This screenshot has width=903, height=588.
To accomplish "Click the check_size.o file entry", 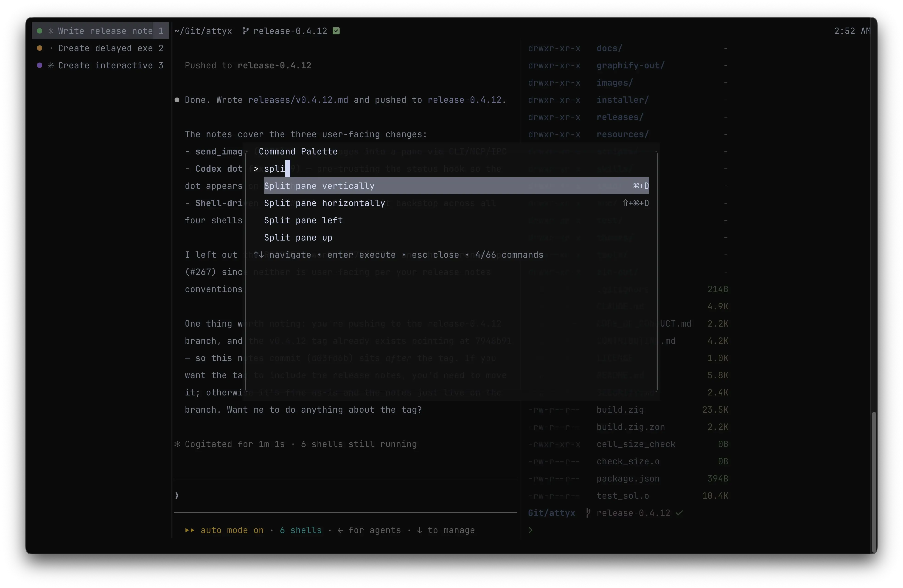I will click(628, 461).
